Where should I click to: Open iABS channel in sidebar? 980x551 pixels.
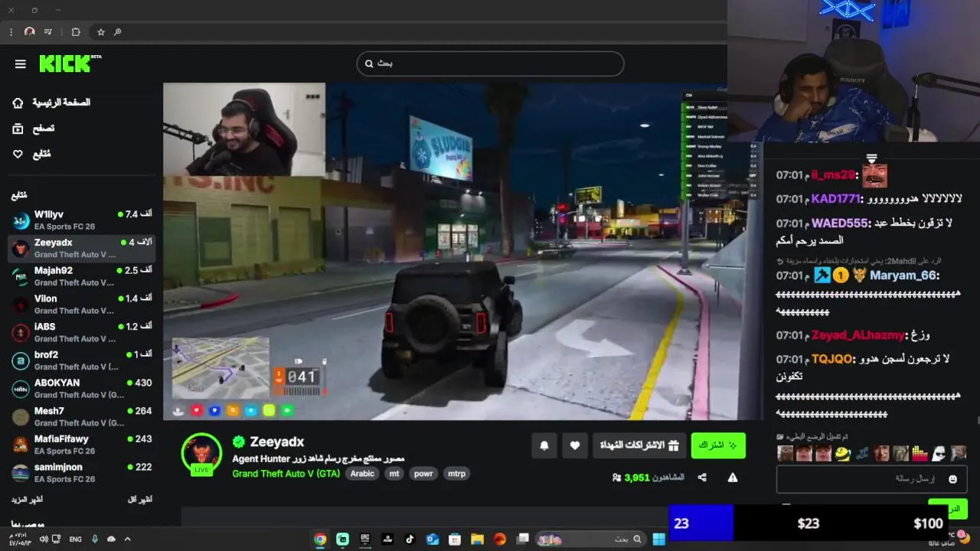click(x=81, y=332)
